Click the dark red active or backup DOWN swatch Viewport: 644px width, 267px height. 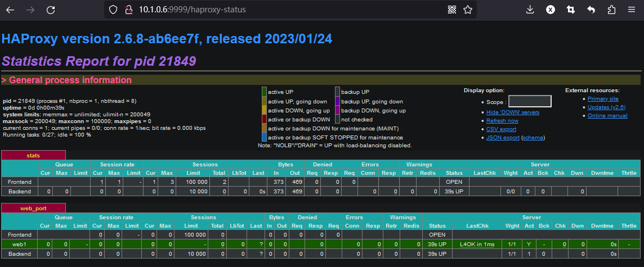264,119
